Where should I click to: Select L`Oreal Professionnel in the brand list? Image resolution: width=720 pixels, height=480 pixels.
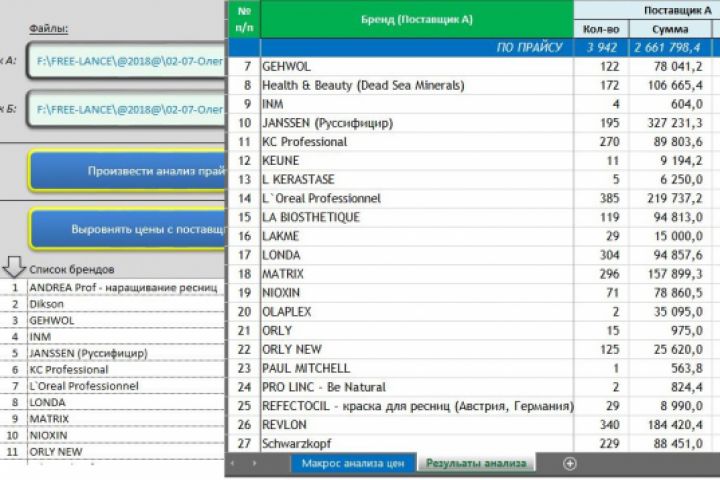126,386
